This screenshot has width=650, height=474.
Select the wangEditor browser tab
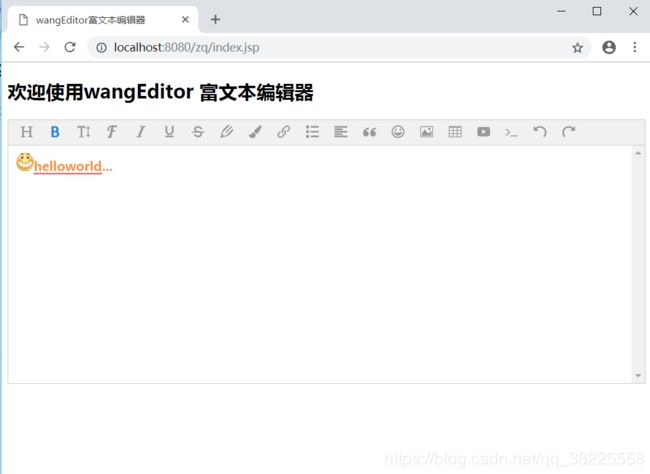[103, 19]
